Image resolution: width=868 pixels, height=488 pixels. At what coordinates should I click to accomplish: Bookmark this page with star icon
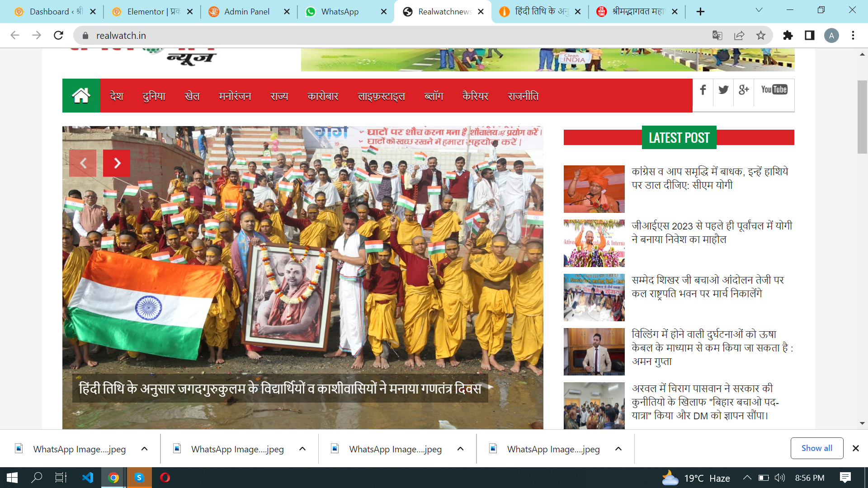(x=761, y=35)
